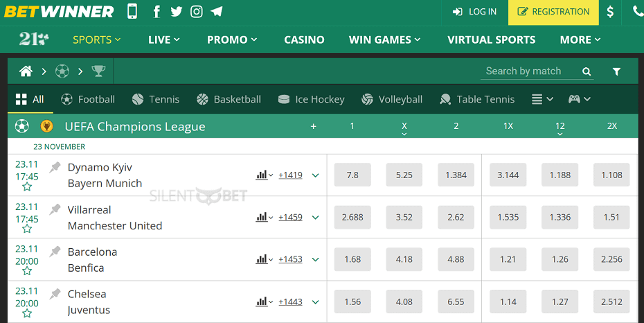Image resolution: width=644 pixels, height=323 pixels.
Task: Open the Instagram icon in header
Action: point(197,12)
